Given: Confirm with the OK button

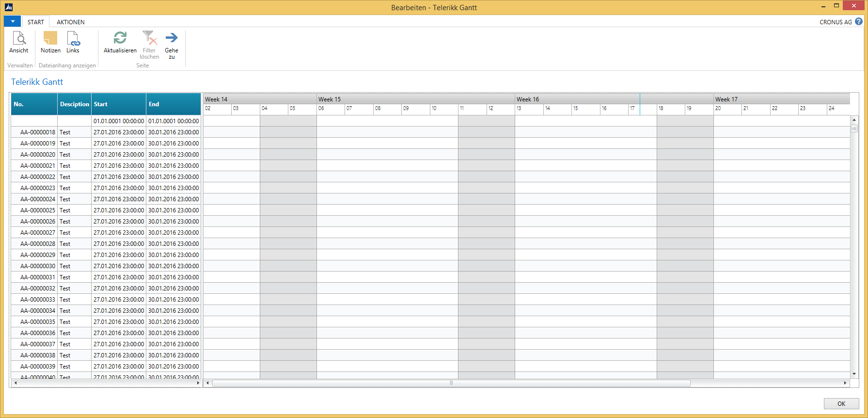Looking at the screenshot, I should point(841,403).
